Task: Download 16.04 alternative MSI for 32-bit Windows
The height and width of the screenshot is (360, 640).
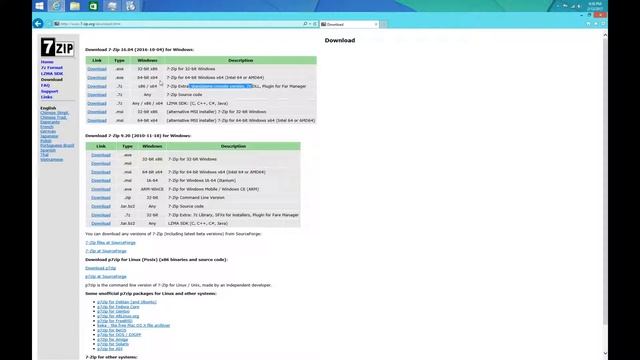Action: (97, 112)
